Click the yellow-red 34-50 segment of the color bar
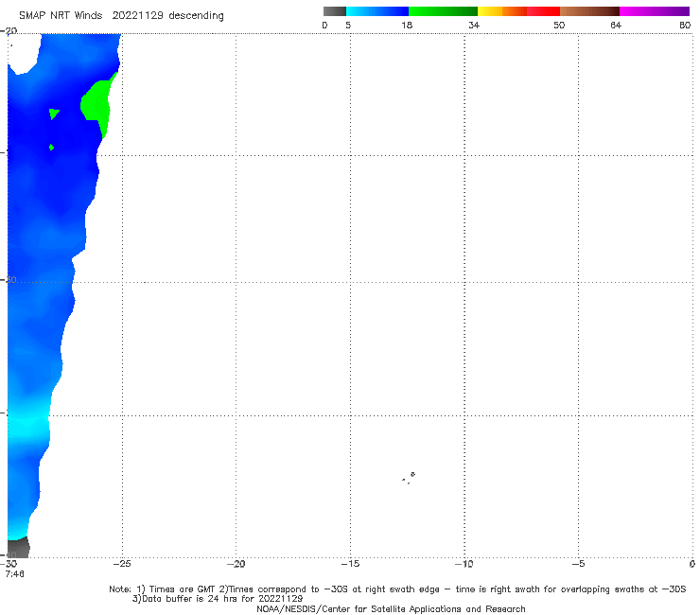This screenshot has height=615, width=700. coord(518,11)
